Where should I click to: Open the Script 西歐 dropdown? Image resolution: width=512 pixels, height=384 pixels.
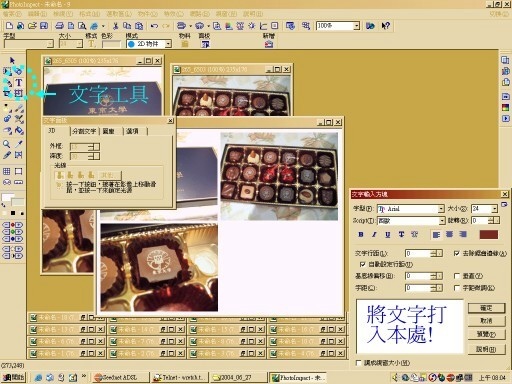pyautogui.click(x=442, y=221)
